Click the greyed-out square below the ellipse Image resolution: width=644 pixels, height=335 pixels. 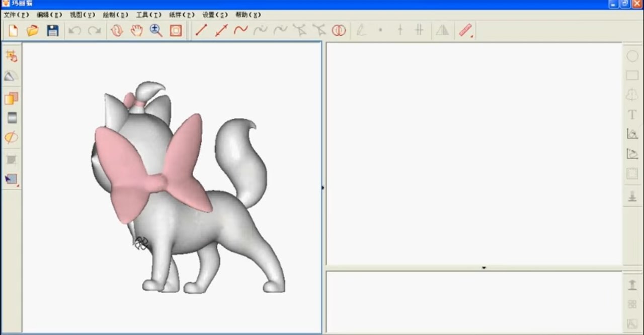(x=12, y=160)
